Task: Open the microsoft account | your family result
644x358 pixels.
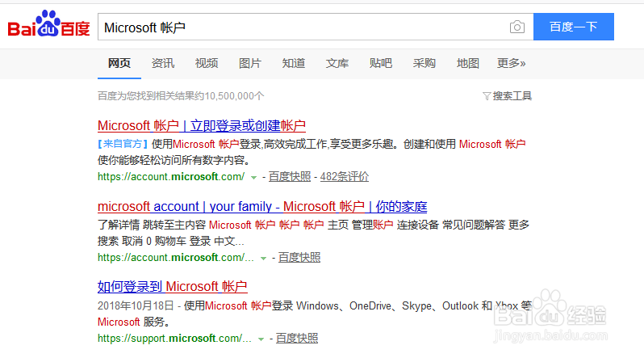Action: click(x=262, y=206)
